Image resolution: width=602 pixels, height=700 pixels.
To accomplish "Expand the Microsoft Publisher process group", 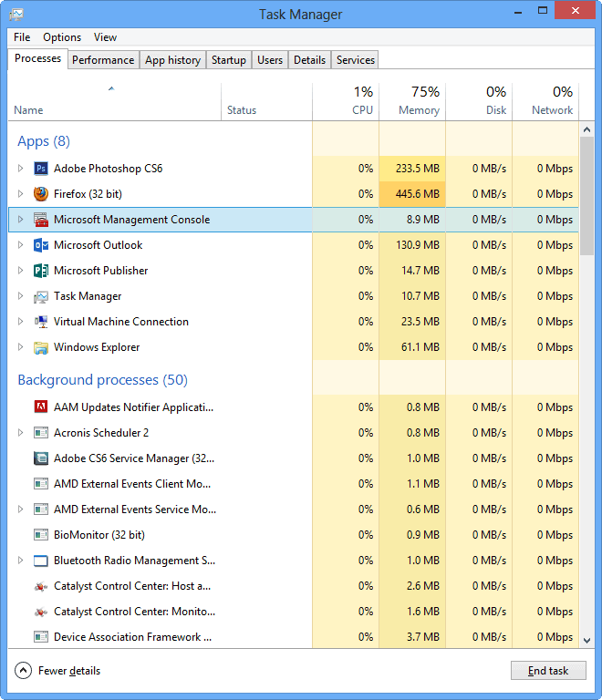I will point(20,270).
